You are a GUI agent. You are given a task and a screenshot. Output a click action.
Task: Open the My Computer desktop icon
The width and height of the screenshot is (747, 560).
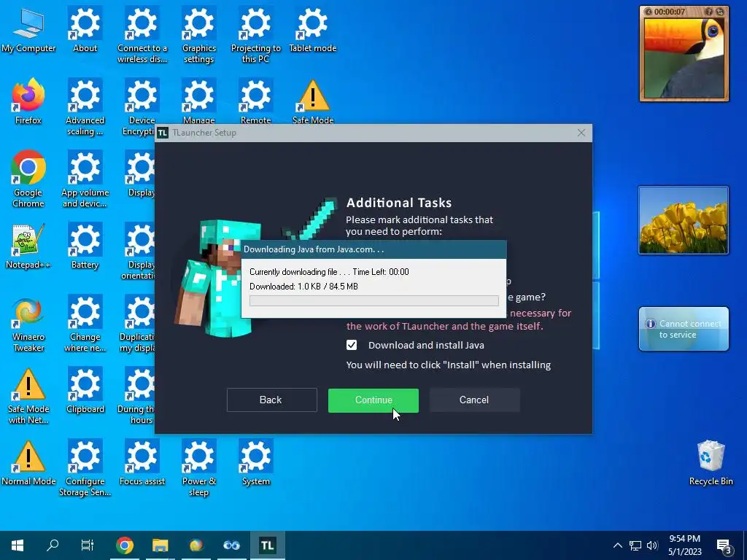28,30
